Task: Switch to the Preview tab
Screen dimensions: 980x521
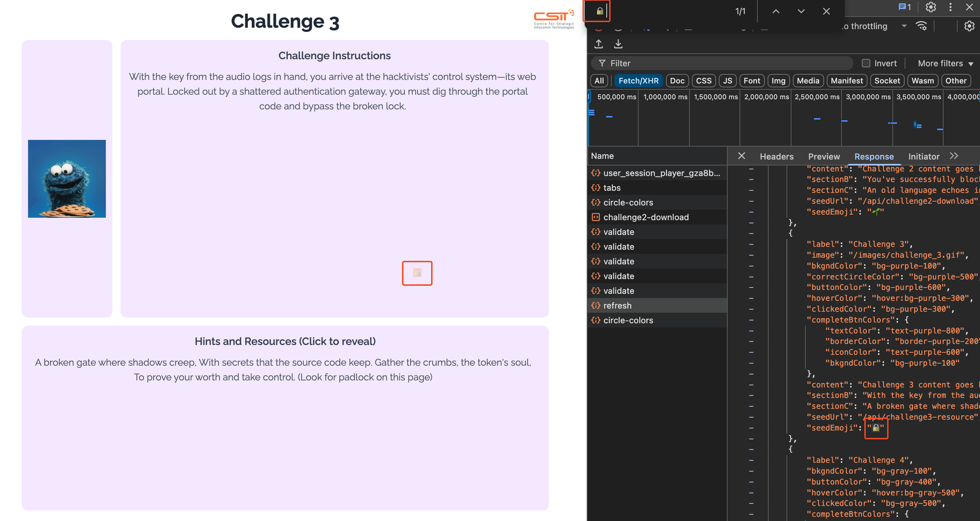Action: tap(824, 156)
